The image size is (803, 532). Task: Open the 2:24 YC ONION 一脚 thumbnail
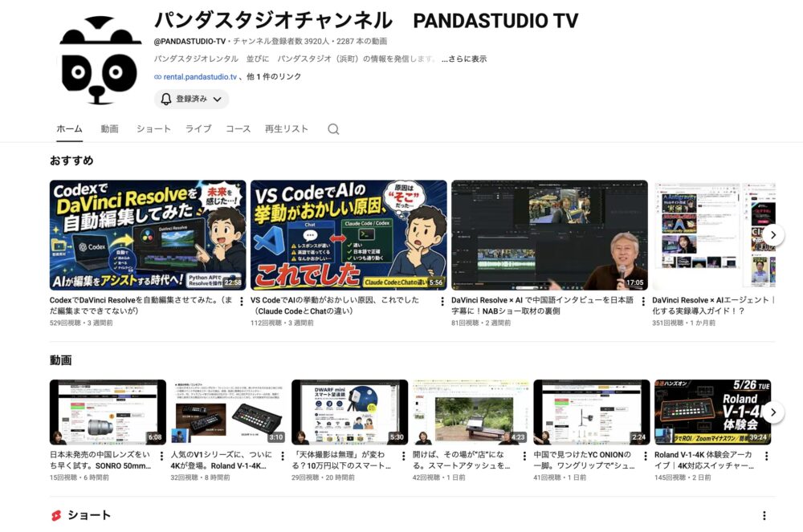(592, 412)
